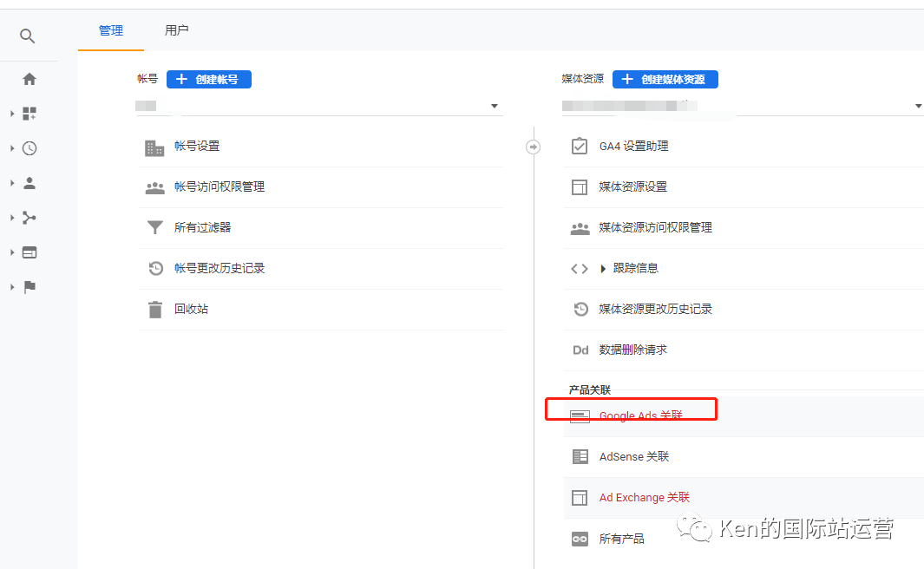Screen dimensions: 924x569
Task: Open the account selector dropdown arrow
Action: click(495, 106)
